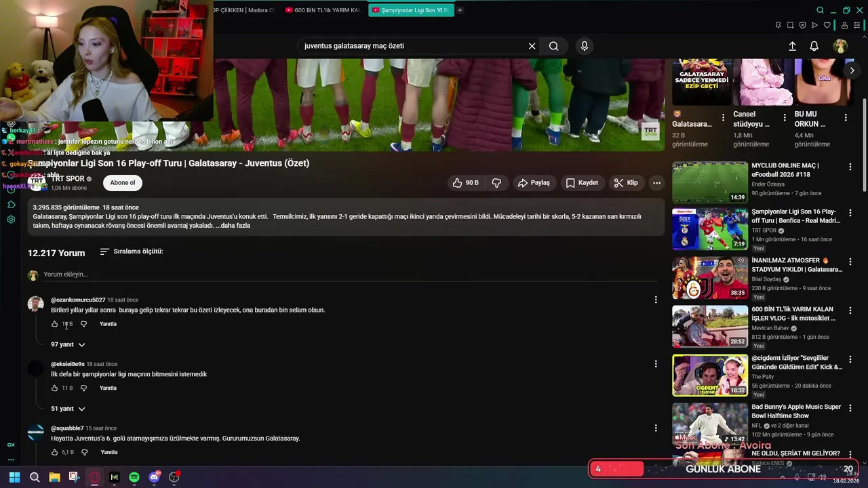Open menu for 600 BİN TL'lik YARIM KALAN video
The image size is (868, 488).
coord(850,310)
